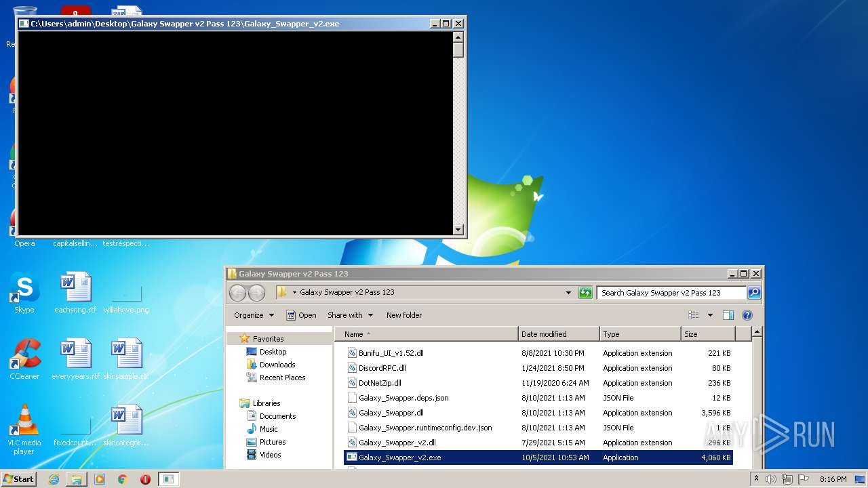
Task: Select the everyyears.rtf desktop file
Action: (75, 359)
